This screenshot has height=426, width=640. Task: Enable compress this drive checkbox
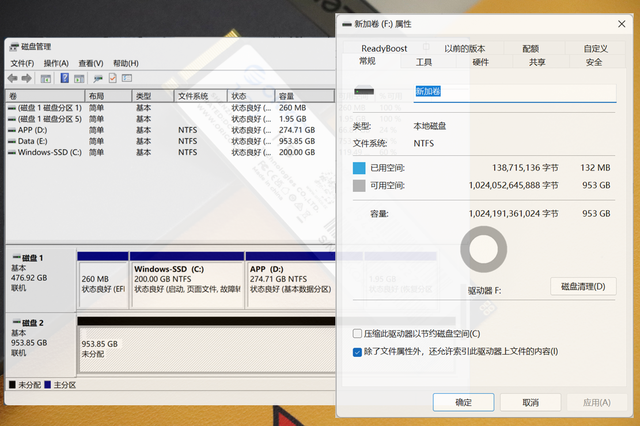click(x=359, y=333)
